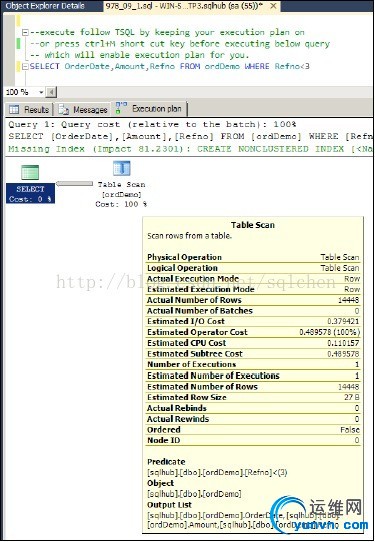Click the Estimated CPU Cost row
375x542 pixels.
coord(253,343)
